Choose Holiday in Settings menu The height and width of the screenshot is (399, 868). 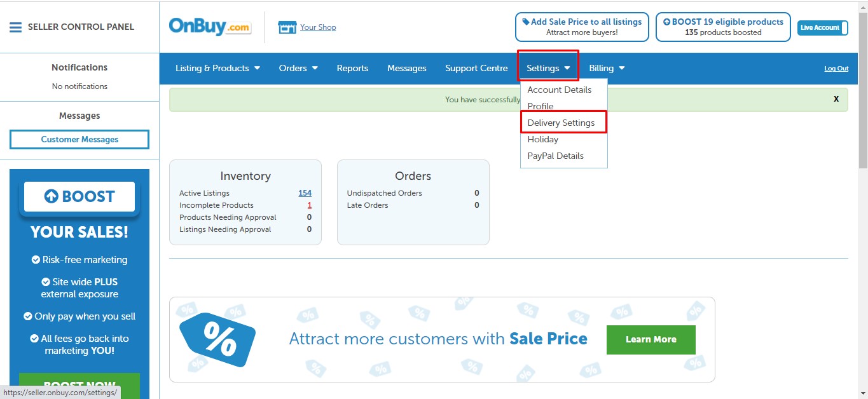click(543, 139)
